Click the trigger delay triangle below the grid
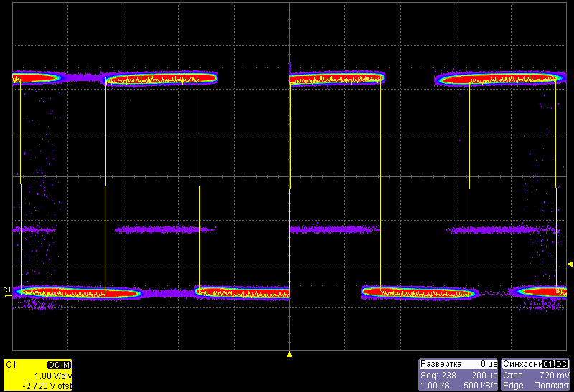The width and height of the screenshot is (574, 392). click(289, 355)
